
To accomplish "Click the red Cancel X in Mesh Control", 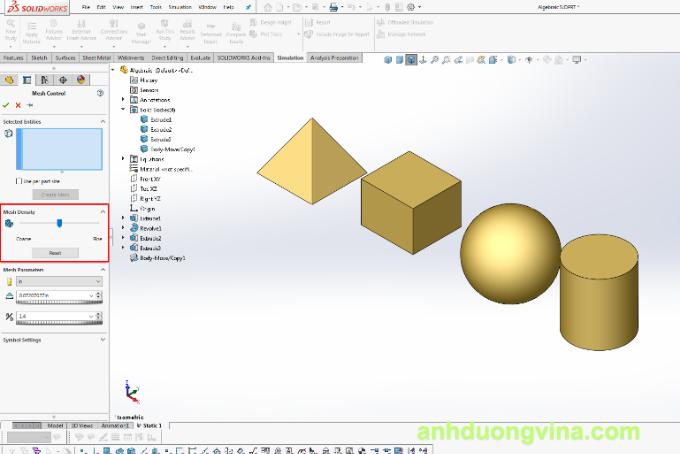I will click(x=18, y=104).
